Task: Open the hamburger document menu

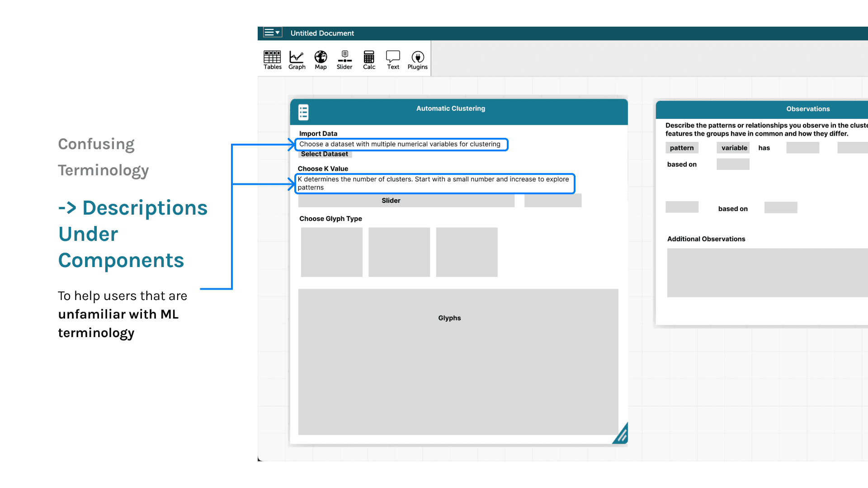Action: coord(272,33)
